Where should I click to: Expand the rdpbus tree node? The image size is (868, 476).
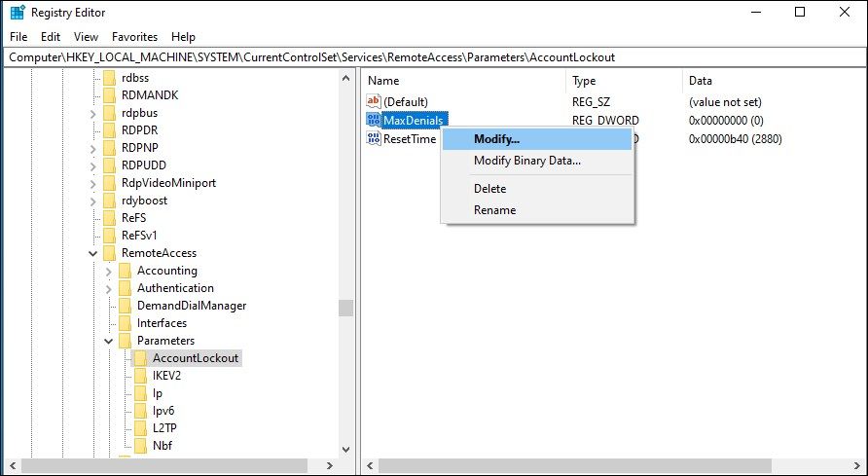pos(93,114)
